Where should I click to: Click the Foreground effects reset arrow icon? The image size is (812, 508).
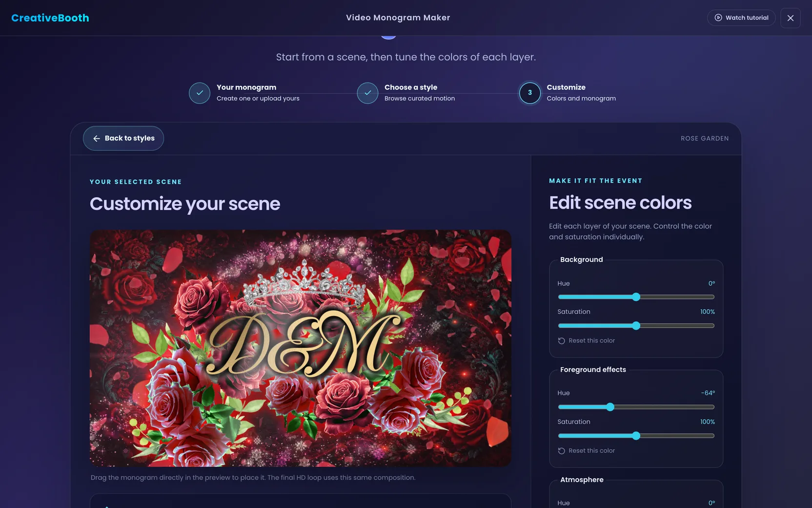[562, 451]
